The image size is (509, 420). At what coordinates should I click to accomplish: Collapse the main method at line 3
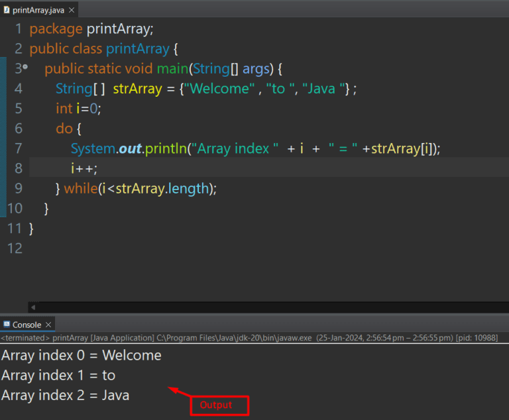(x=25, y=68)
